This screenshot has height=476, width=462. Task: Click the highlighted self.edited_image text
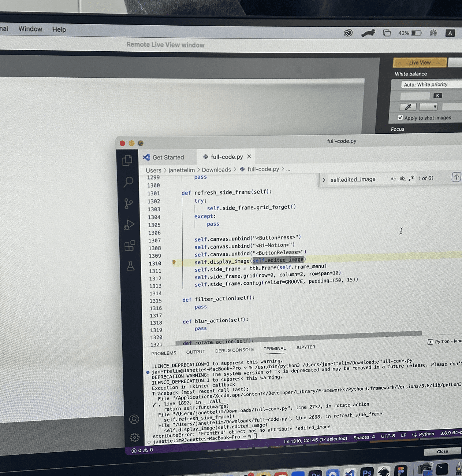pyautogui.click(x=278, y=260)
